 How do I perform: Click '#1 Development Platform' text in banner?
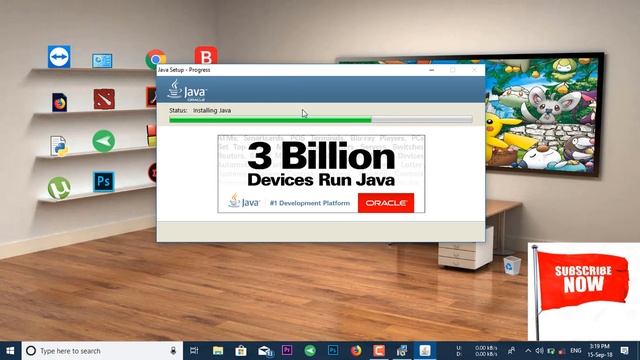pos(310,203)
